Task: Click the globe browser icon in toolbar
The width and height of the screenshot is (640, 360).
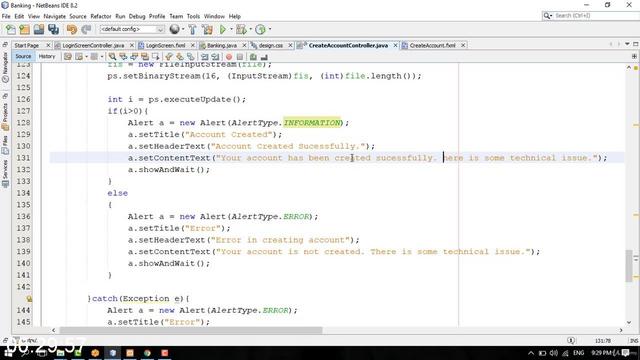Action: coord(174,29)
